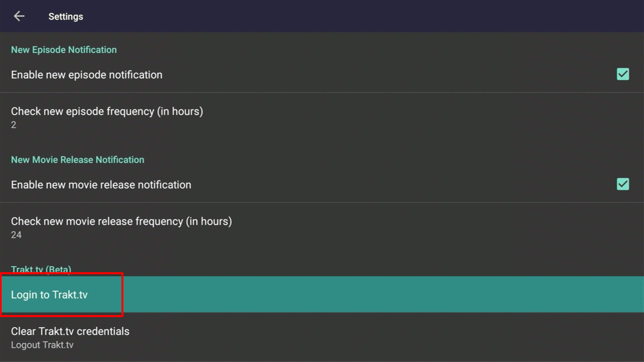Screen dimensions: 644x362
Task: Tap the checkmark icon beside movie release notification
Action: (x=623, y=184)
